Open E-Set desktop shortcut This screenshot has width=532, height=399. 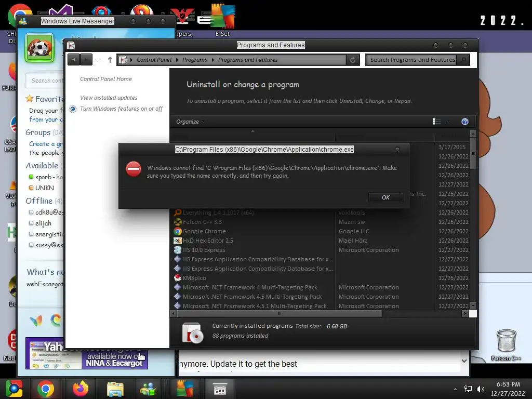[x=222, y=20]
